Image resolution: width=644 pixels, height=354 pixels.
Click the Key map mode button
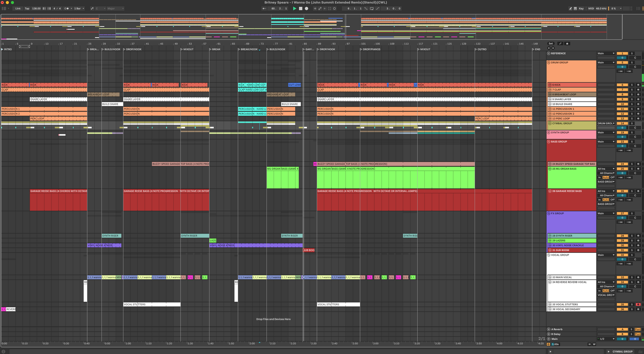(581, 9)
